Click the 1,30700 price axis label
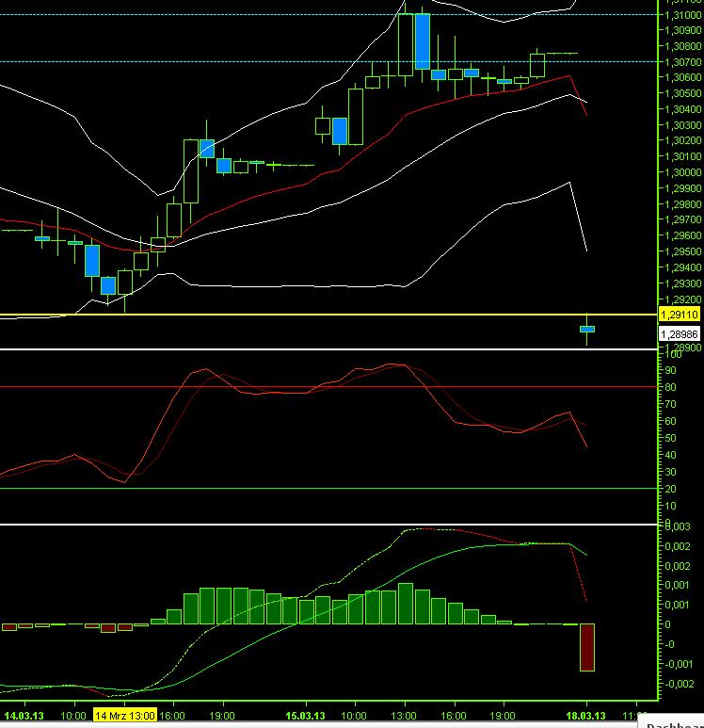Viewport: 704px width, 728px height. tap(683, 62)
